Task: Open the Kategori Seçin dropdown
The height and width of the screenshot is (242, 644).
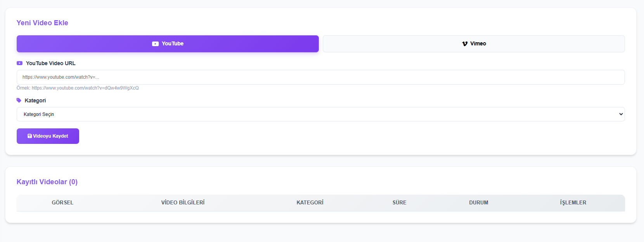Action: [320, 114]
